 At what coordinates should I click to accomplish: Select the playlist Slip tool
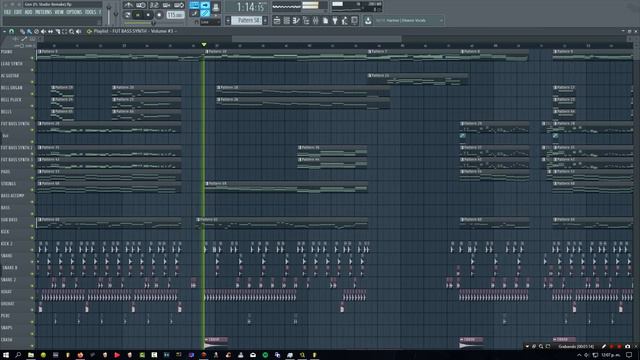pos(50,31)
